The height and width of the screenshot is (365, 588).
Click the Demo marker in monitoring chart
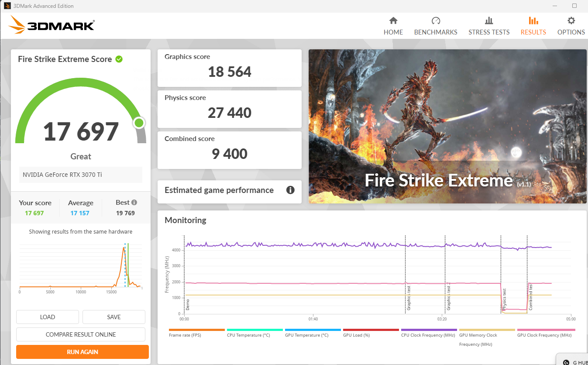click(188, 304)
